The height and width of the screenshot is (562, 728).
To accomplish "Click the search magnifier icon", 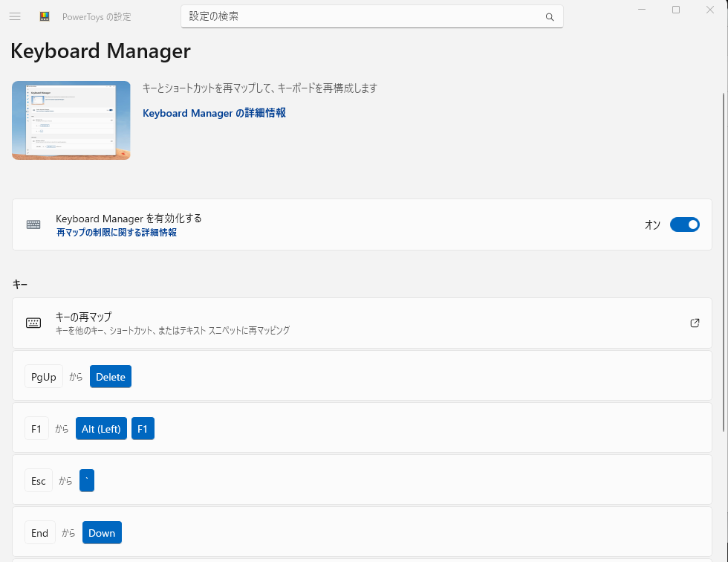I will pyautogui.click(x=550, y=17).
